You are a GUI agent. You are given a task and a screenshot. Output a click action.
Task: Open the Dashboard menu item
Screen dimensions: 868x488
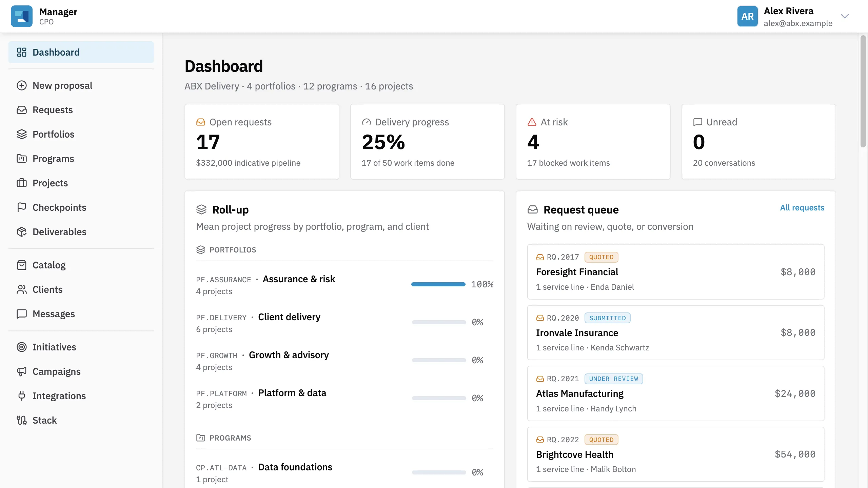point(81,52)
